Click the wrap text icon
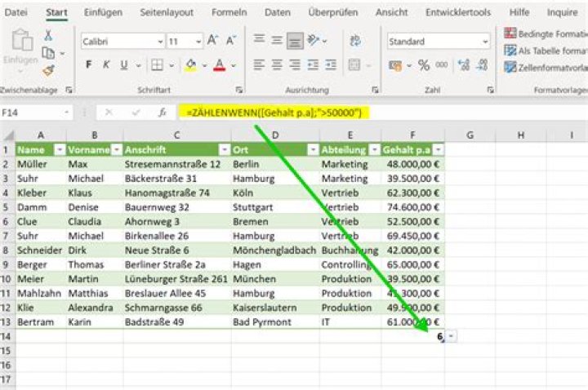 (x=354, y=41)
